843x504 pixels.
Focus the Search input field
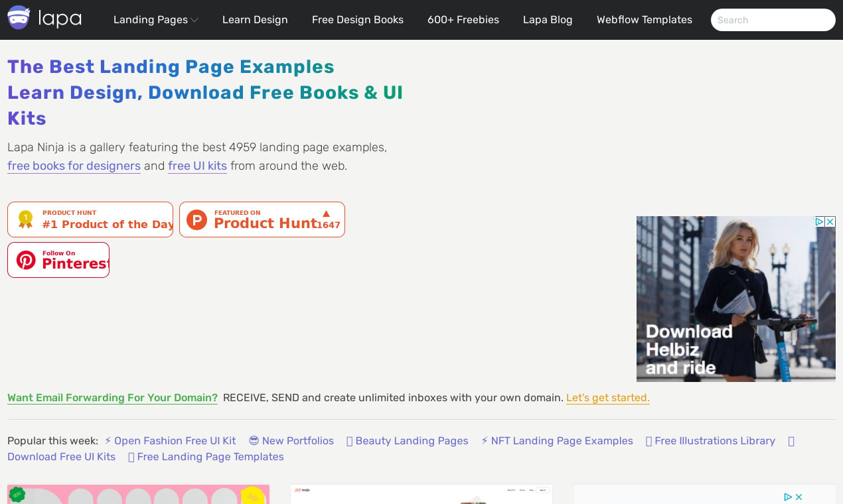tap(773, 20)
